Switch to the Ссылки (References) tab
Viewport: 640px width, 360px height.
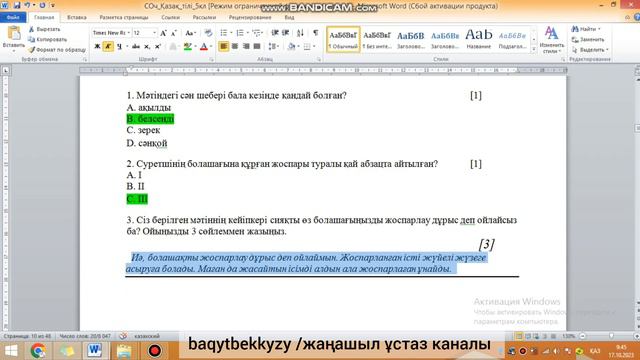[x=171, y=18]
